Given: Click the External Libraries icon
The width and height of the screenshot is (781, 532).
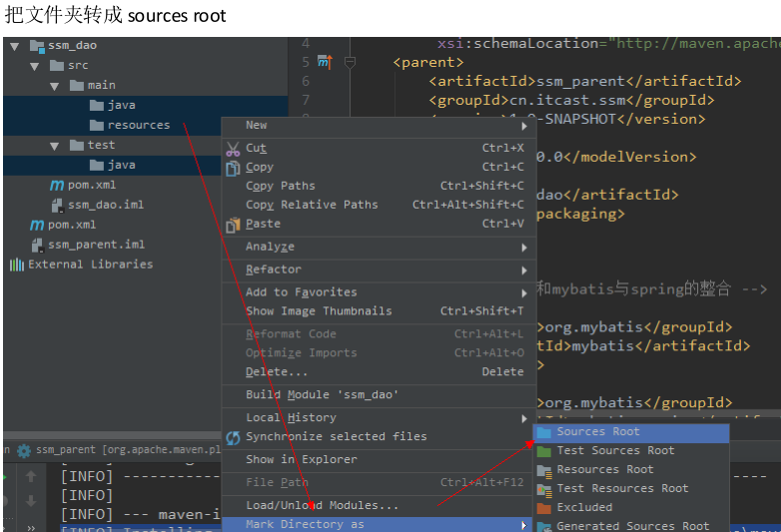Looking at the screenshot, I should point(16,265).
